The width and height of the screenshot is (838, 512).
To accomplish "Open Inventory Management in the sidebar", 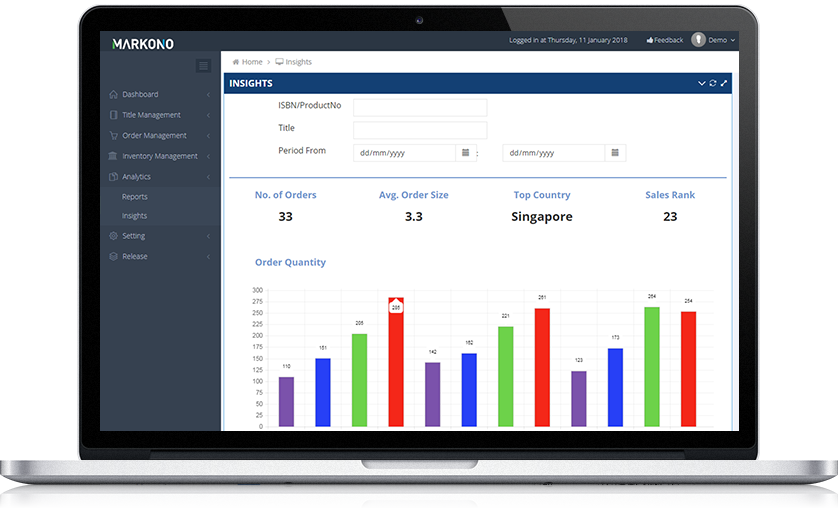I will coord(160,156).
